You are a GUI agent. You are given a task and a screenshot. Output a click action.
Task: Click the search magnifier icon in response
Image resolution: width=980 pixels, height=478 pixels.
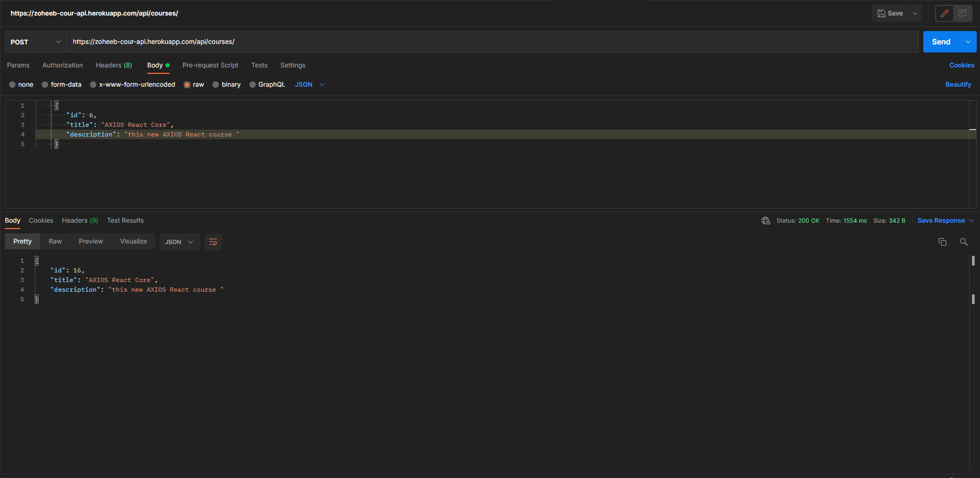click(963, 242)
